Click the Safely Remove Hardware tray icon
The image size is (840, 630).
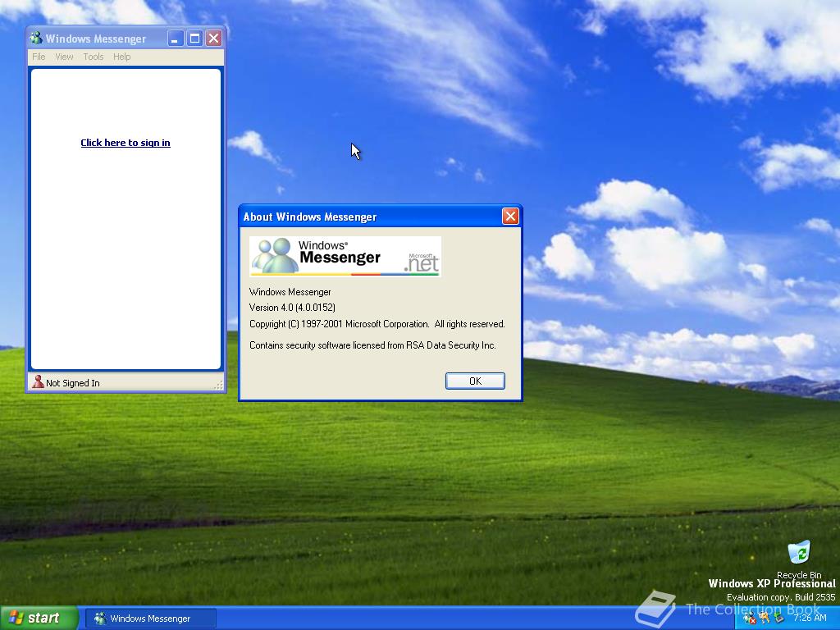[779, 619]
